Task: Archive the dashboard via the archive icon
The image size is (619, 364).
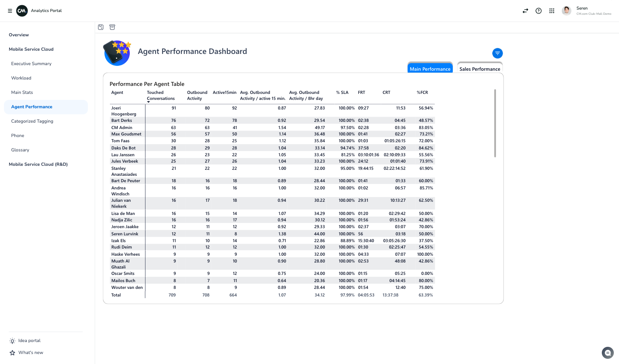Action: click(x=112, y=27)
